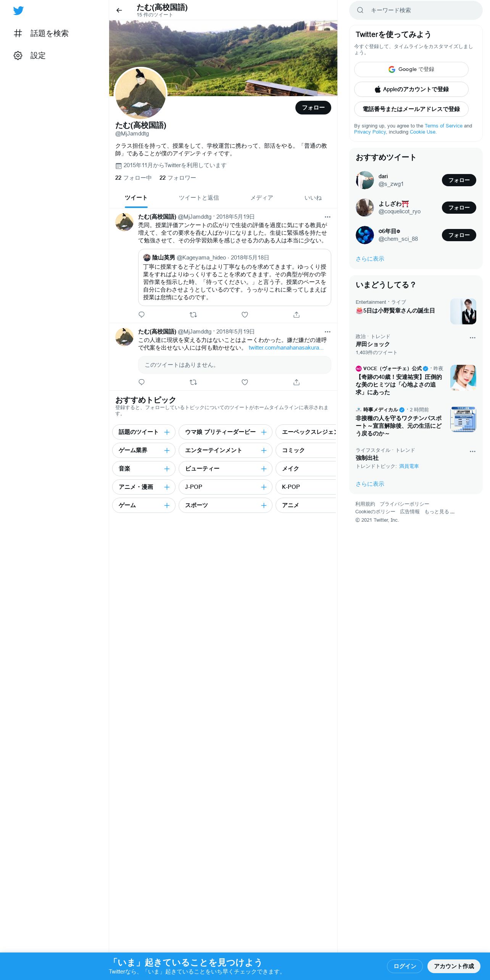Switch to the メディア tab
The image size is (490, 980).
pyautogui.click(x=262, y=198)
